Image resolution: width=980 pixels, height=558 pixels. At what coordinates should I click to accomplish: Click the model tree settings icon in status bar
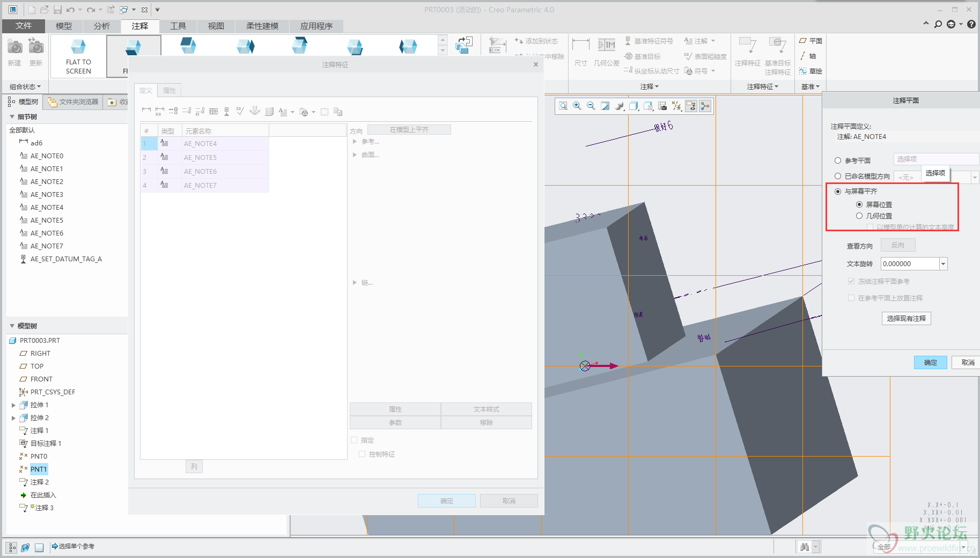[x=12, y=548]
